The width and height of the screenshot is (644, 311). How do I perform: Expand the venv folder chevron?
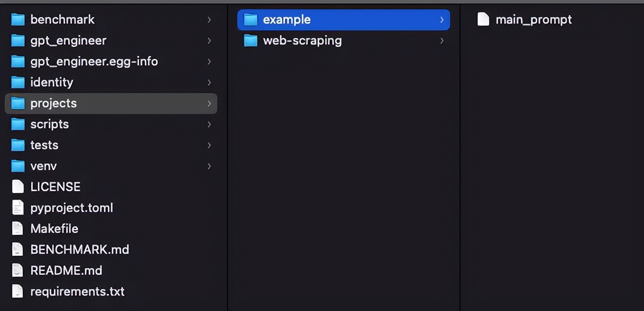(x=209, y=166)
